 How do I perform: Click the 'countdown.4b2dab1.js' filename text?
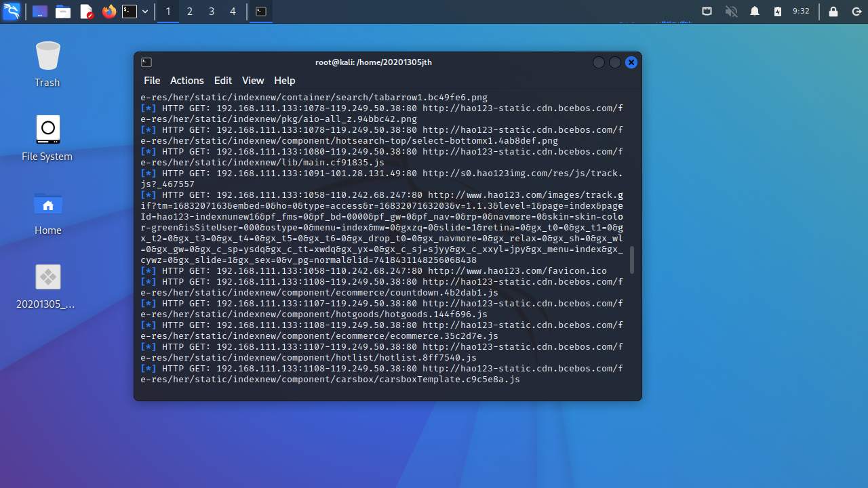(444, 293)
